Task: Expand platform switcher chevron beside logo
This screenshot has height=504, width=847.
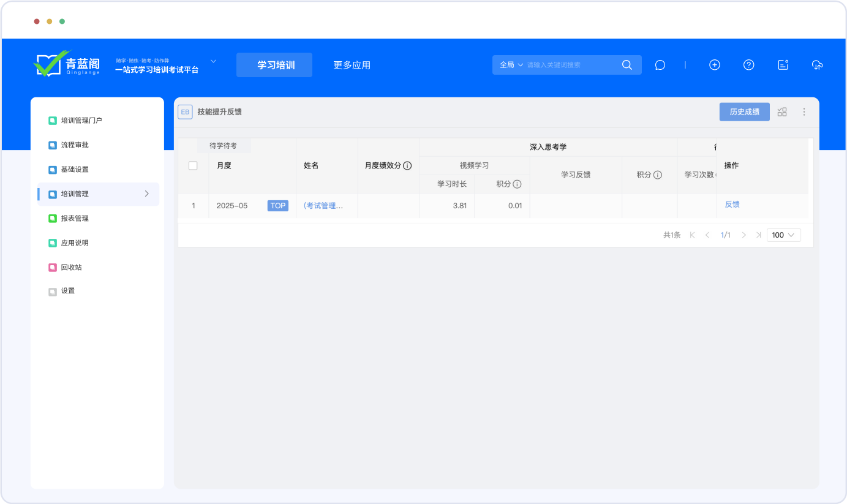Action: coord(214,61)
